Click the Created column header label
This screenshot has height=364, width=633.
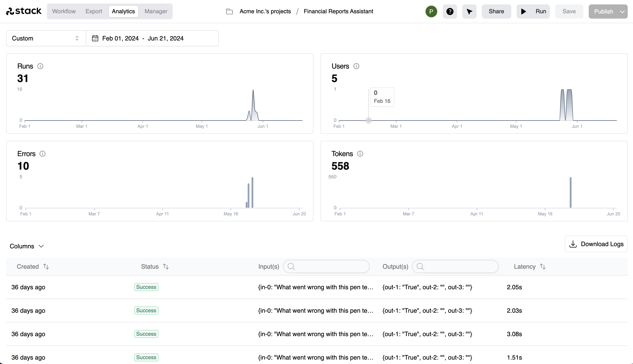pyautogui.click(x=28, y=266)
